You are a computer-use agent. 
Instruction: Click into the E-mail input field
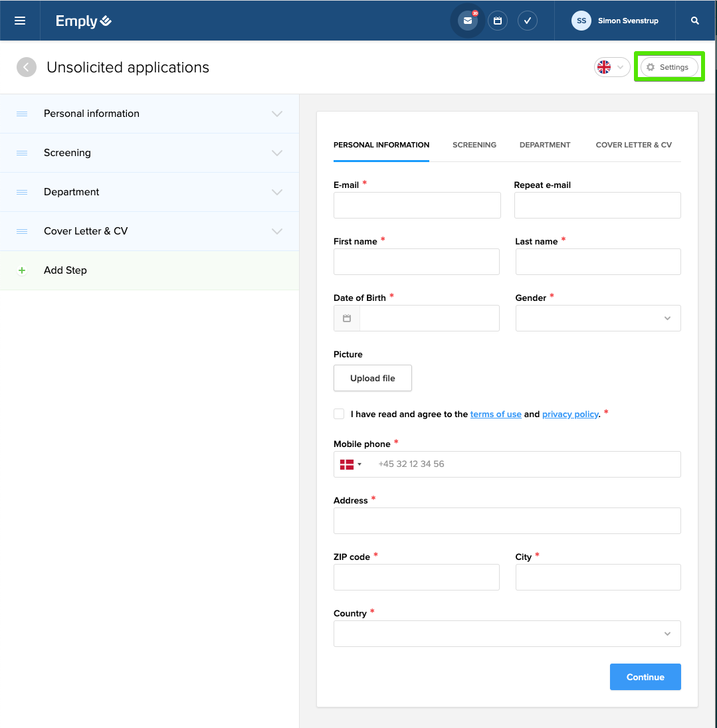pyautogui.click(x=417, y=205)
